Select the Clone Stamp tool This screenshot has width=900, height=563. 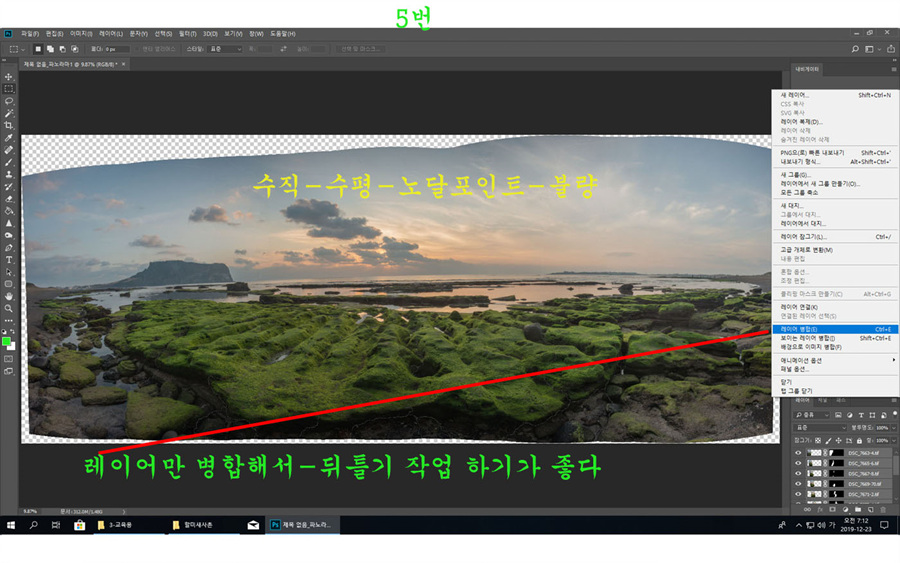[9, 174]
